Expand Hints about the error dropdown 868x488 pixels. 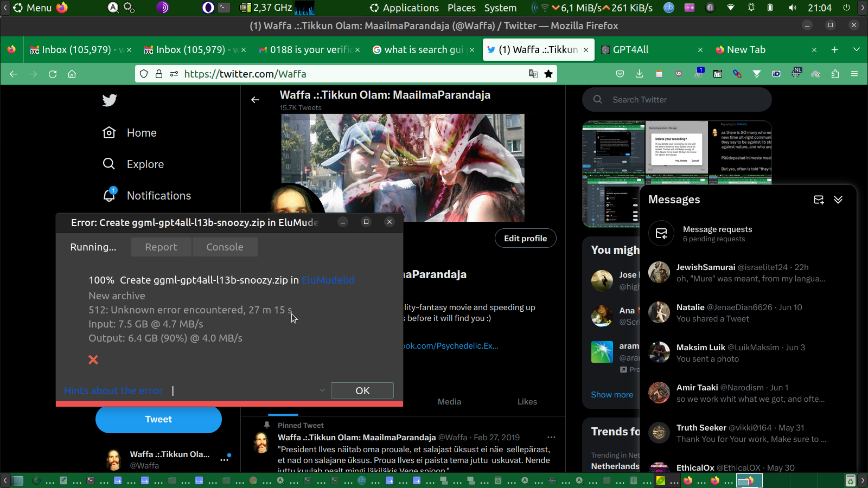(x=322, y=390)
